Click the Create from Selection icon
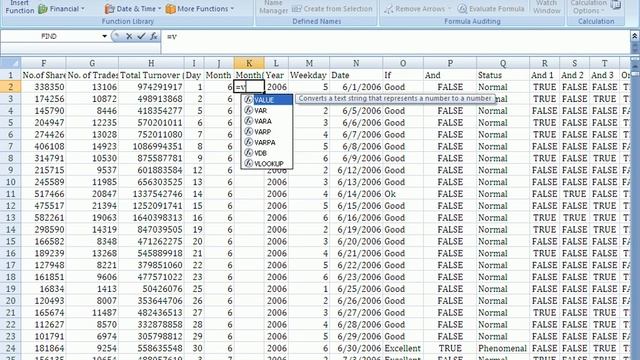640x360 pixels. pos(297,9)
